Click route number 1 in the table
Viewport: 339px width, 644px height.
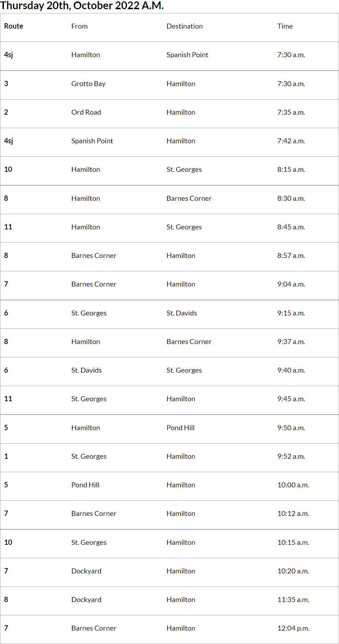coord(6,457)
